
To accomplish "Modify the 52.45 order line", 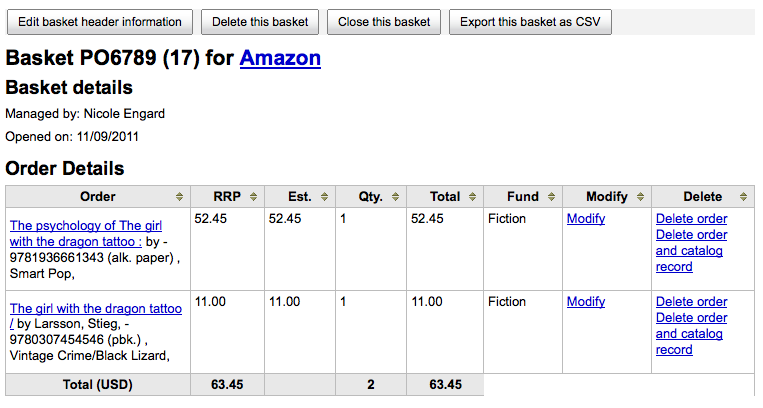I will click(586, 219).
